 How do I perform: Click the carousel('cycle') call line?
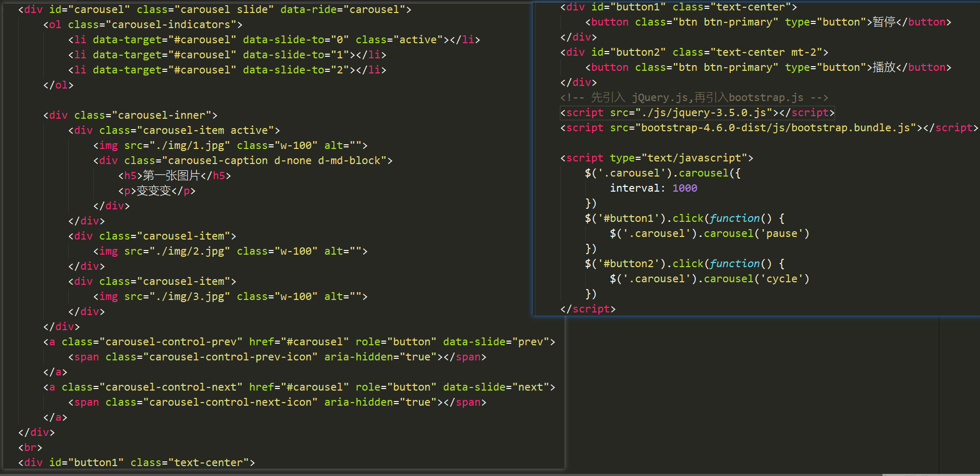tap(710, 279)
